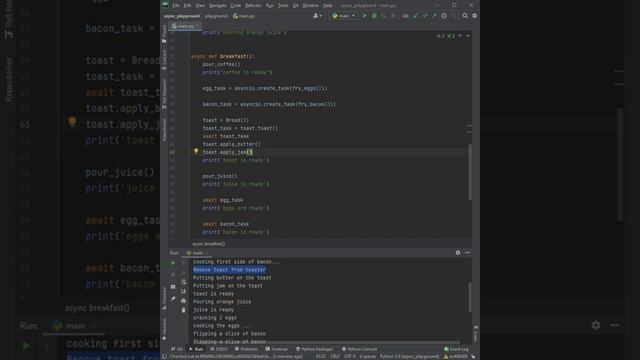The height and width of the screenshot is (360, 640).
Task: Open Event Log in bottom bar
Action: (456, 349)
